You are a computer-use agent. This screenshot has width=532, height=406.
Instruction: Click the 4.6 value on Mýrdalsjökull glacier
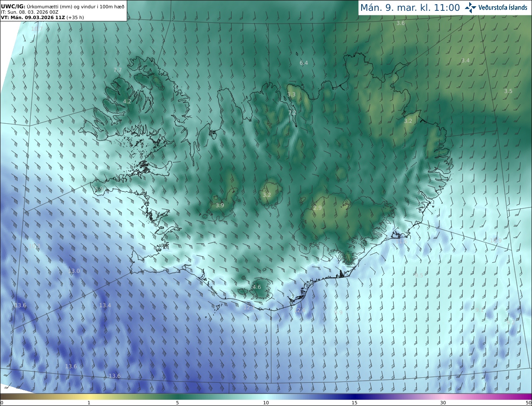click(257, 287)
